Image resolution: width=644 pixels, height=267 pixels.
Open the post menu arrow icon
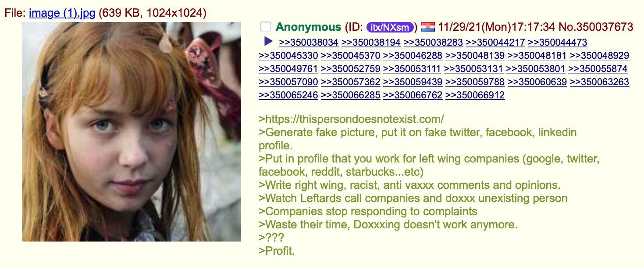(269, 42)
